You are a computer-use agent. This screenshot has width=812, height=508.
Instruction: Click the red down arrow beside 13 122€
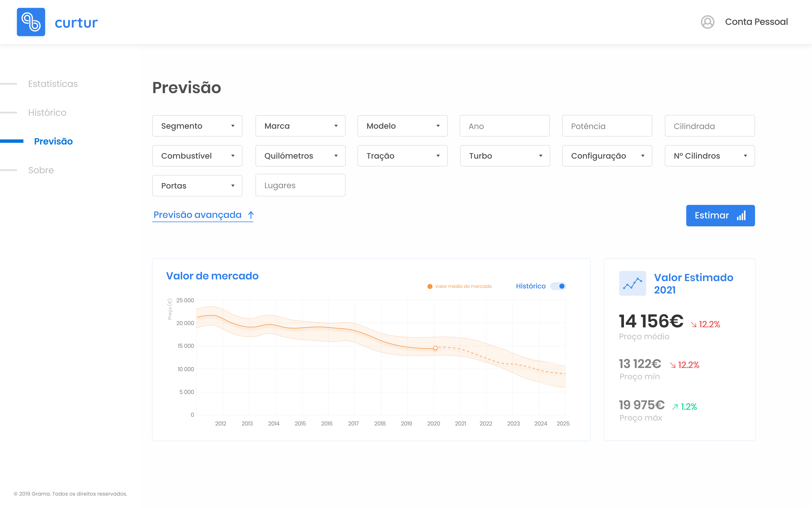click(x=673, y=365)
